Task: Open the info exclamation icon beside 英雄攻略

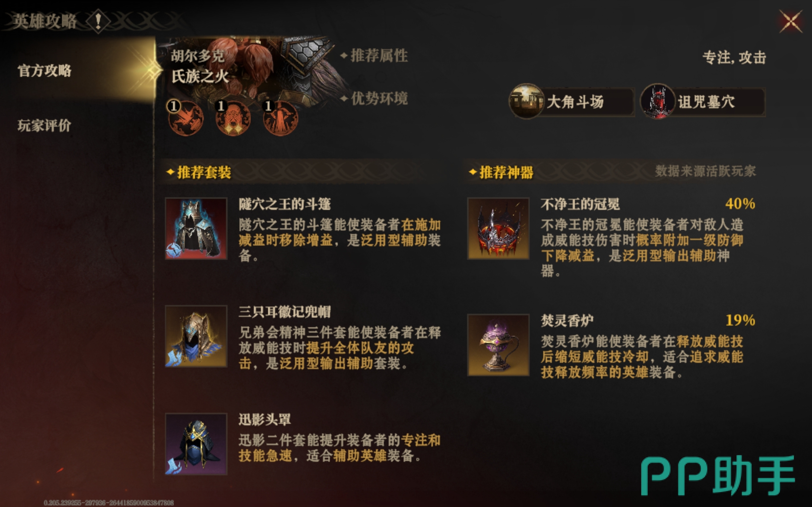Action: pyautogui.click(x=98, y=21)
